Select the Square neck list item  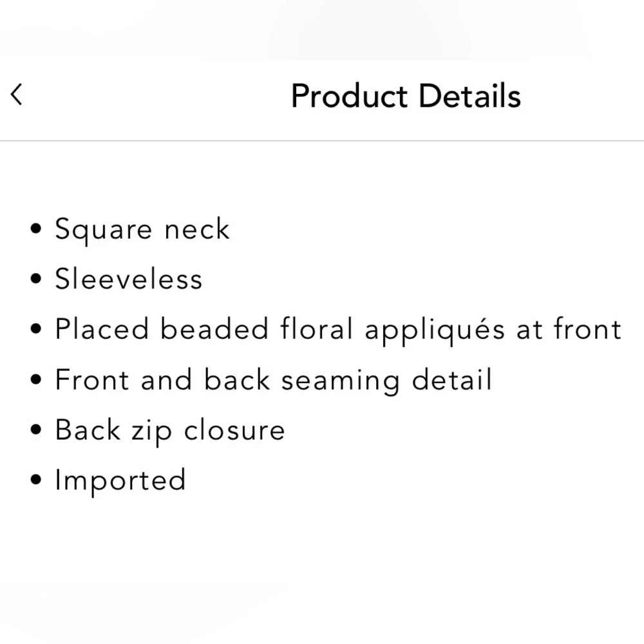coord(142,230)
